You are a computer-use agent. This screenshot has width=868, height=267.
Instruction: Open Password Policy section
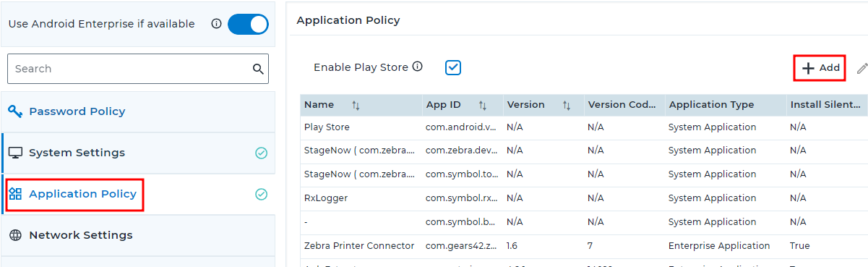tap(138, 111)
